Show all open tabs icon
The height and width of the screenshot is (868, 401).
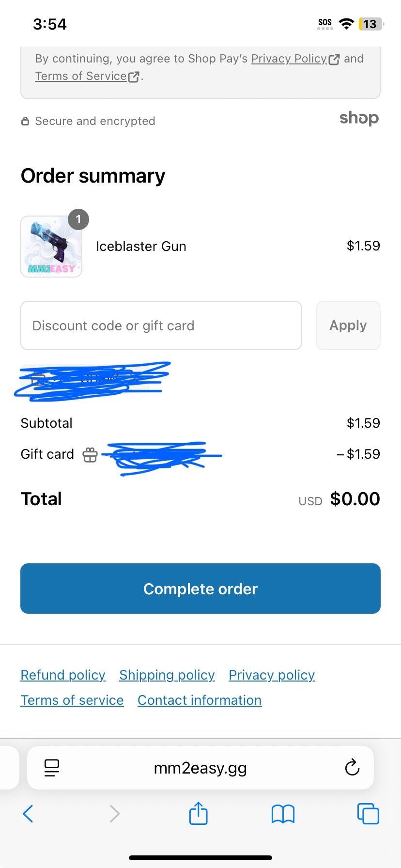tap(368, 814)
